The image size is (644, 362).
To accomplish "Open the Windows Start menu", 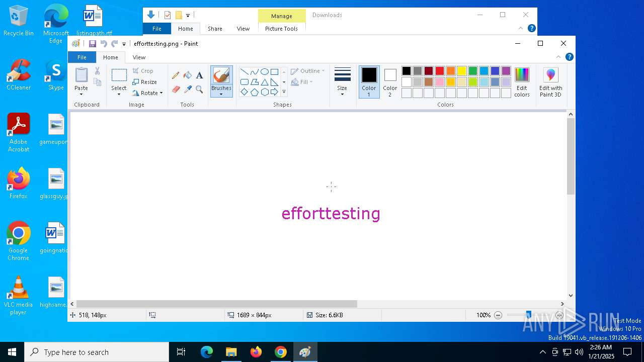I will click(x=12, y=352).
